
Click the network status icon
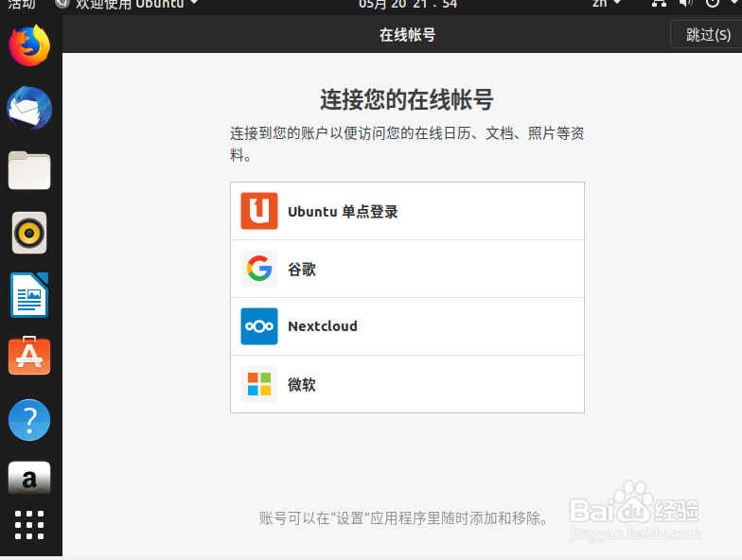tap(659, 4)
